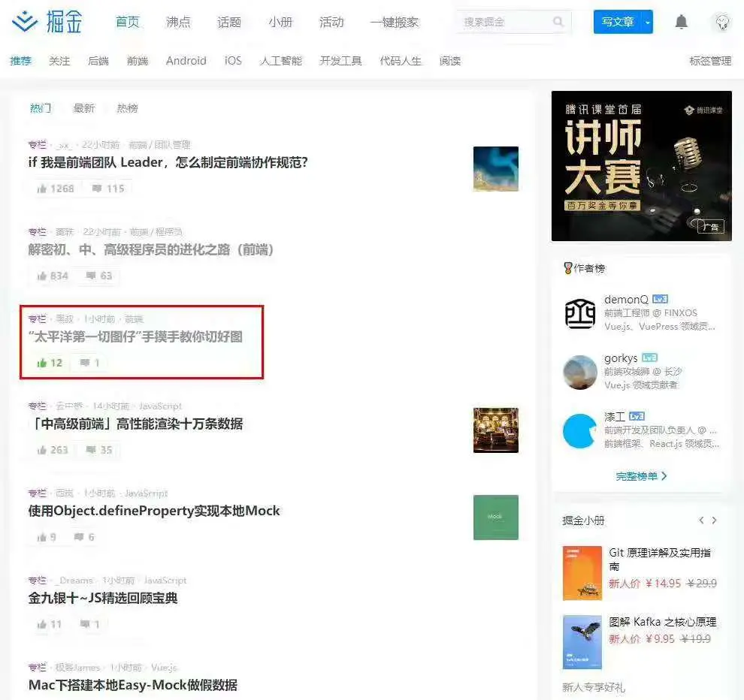Select the Android category tab
Viewport: 744px width, 700px height.
[186, 61]
